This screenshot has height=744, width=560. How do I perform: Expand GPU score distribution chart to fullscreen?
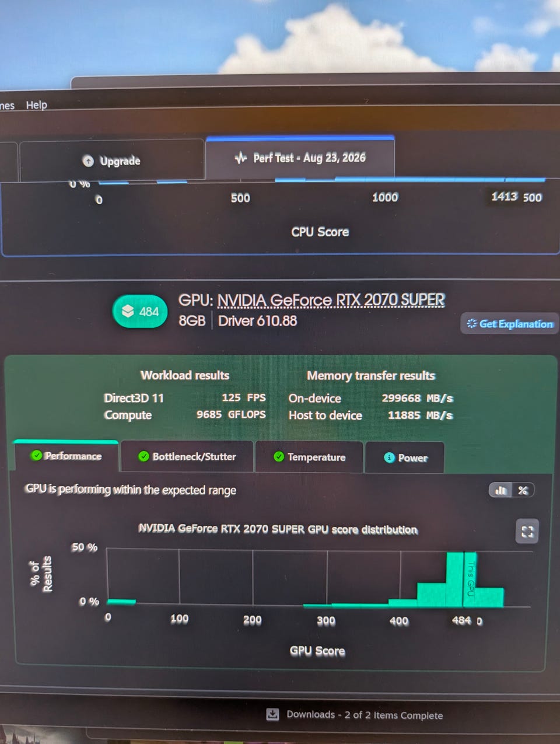pyautogui.click(x=527, y=532)
